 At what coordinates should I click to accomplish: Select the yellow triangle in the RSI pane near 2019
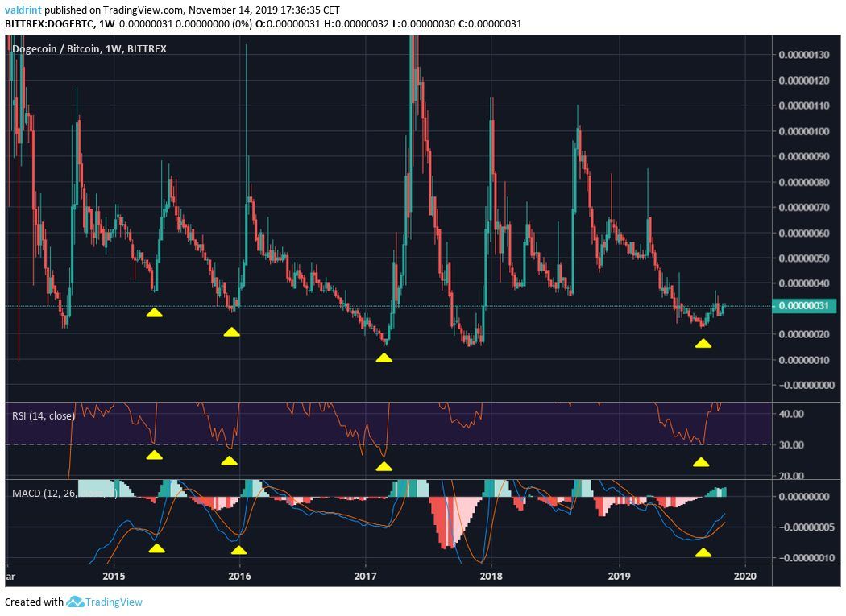[702, 462]
